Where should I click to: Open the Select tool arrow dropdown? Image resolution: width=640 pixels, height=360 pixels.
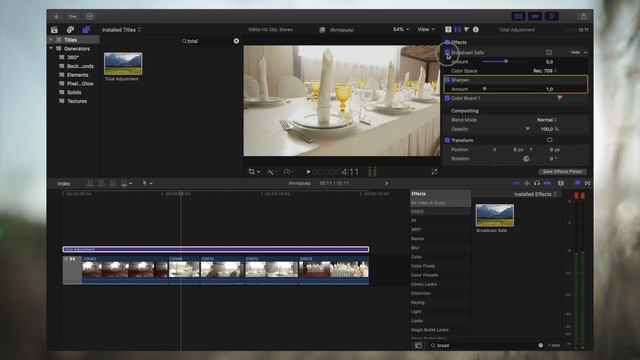[x=147, y=184]
